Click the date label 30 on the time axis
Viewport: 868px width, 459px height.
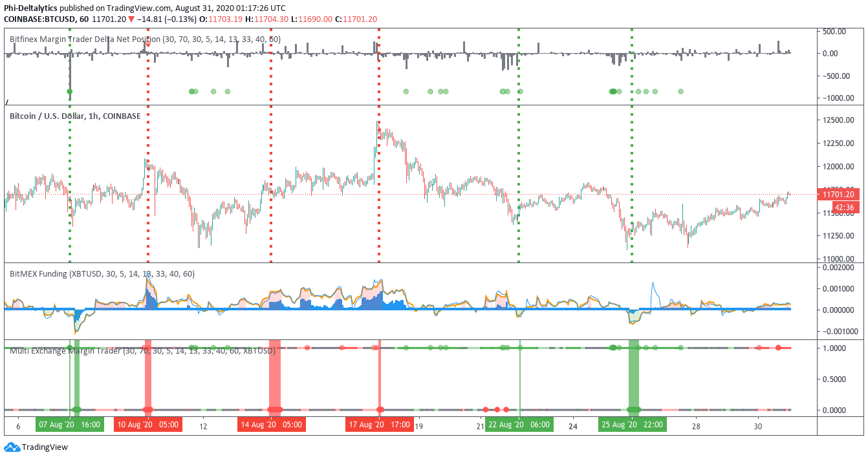point(759,427)
